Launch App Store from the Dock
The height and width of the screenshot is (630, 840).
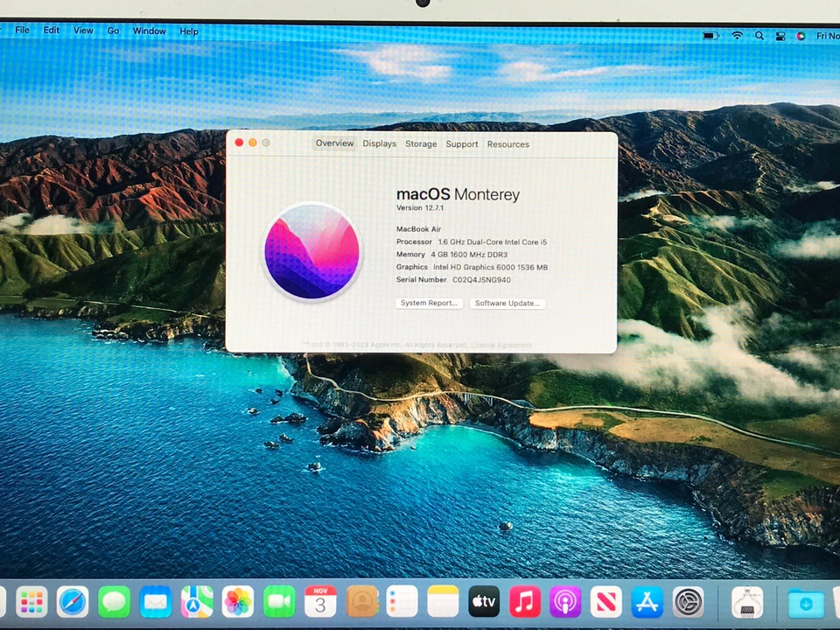[x=647, y=602]
